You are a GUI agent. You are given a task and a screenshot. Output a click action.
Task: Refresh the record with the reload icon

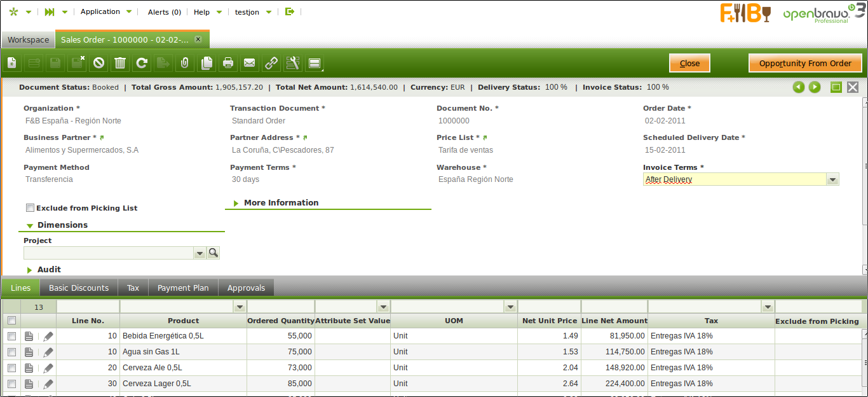[142, 63]
